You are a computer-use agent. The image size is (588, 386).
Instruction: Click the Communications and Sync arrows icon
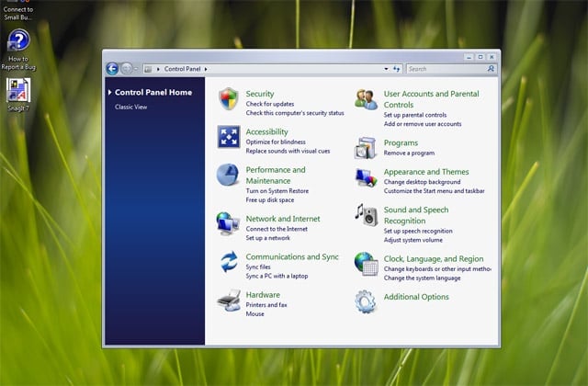229,261
